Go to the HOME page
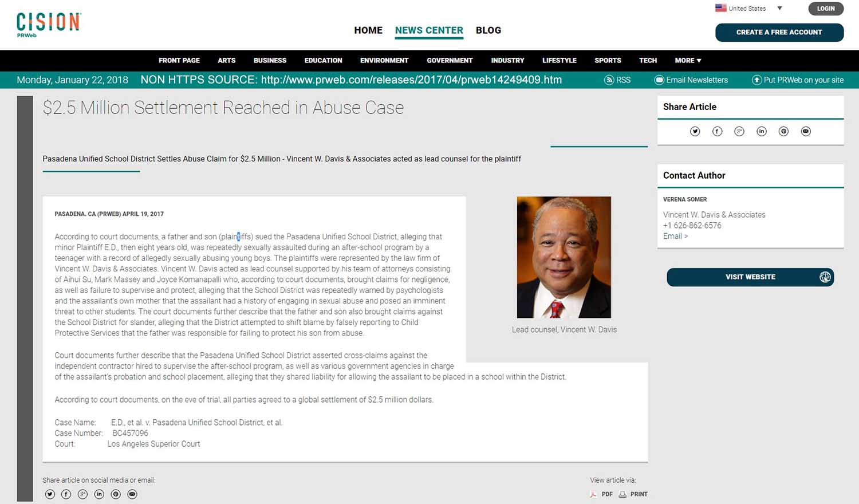 point(368,30)
